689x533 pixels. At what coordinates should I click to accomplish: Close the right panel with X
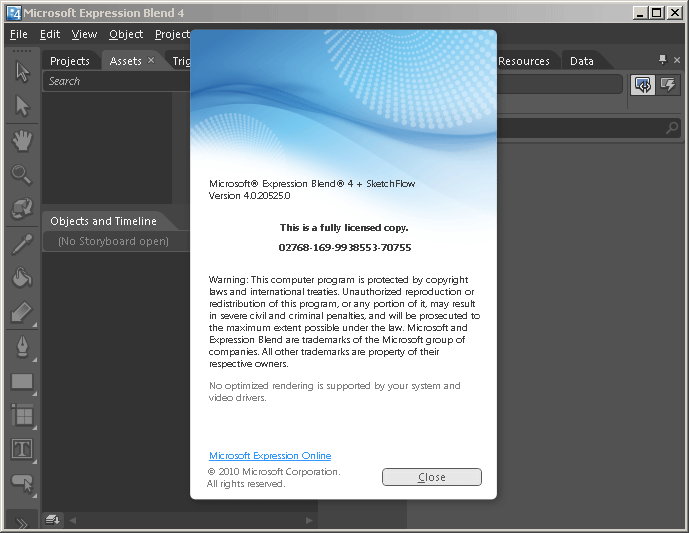tap(677, 60)
